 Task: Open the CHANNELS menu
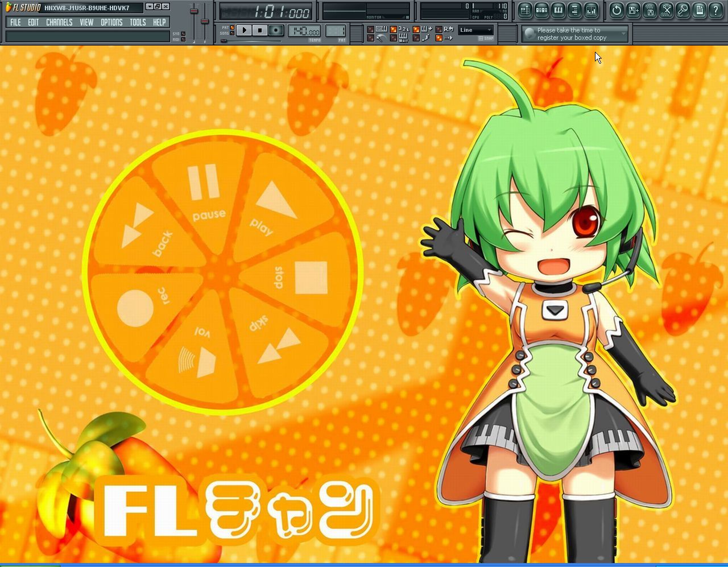[59, 22]
